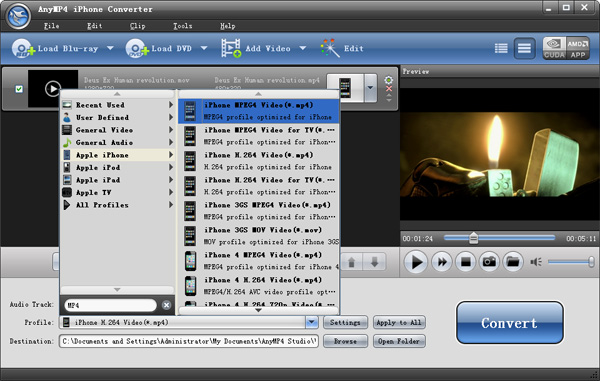Viewport: 600px width, 381px height.
Task: Open the Edit magic wand tool
Action: click(x=330, y=48)
